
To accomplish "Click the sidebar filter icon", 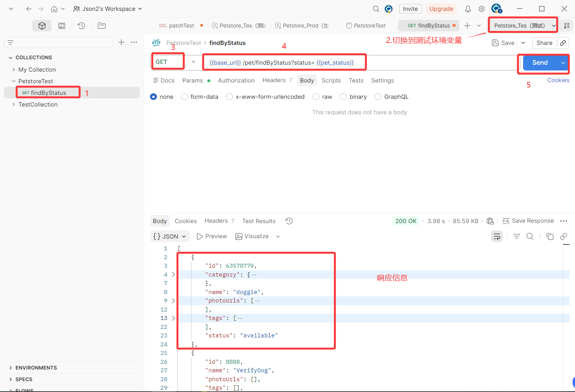I will coord(10,42).
